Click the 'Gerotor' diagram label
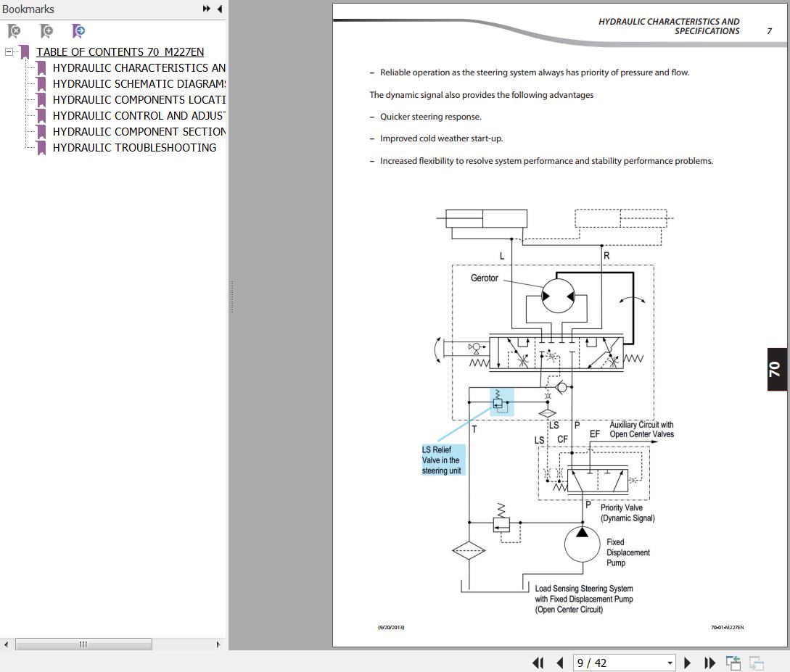Image resolution: width=790 pixels, height=672 pixels. 484,278
